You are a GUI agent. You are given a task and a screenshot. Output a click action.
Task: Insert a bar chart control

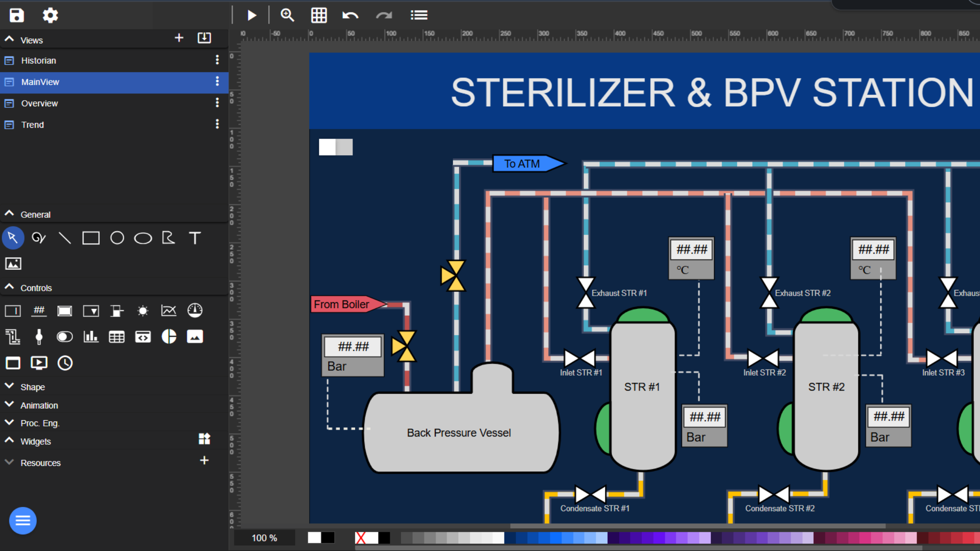pos(91,337)
